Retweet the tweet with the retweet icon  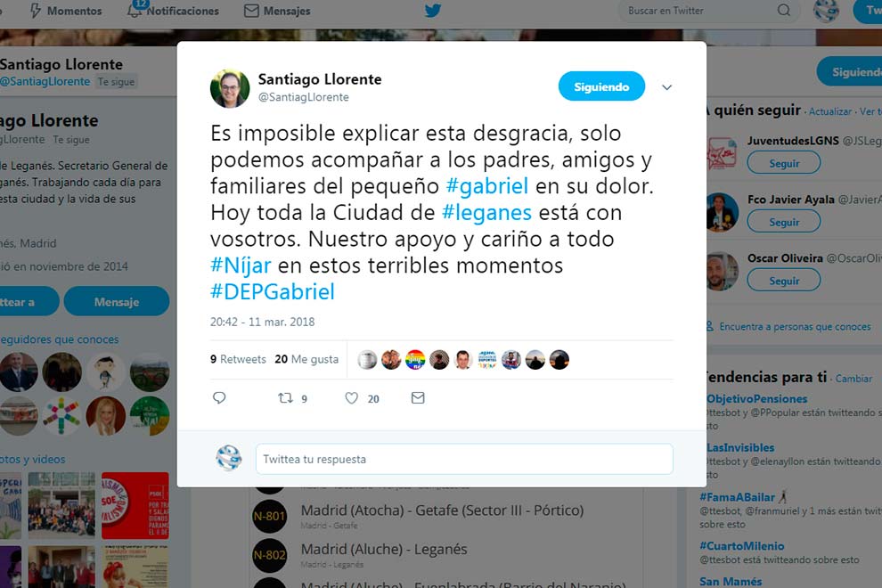pos(286,398)
